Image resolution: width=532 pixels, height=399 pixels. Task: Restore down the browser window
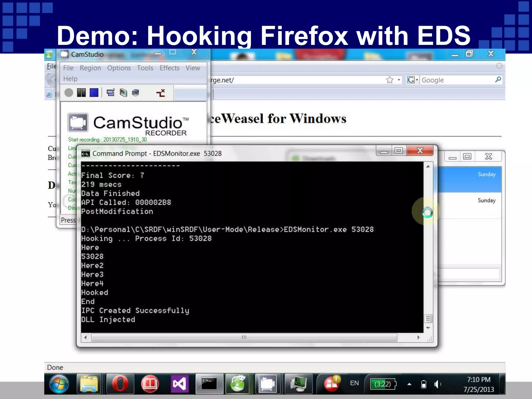coord(469,54)
